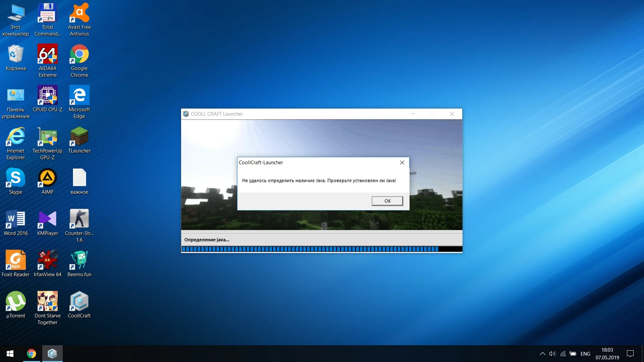
Task: Open the ENG language switcher
Action: coord(585,354)
